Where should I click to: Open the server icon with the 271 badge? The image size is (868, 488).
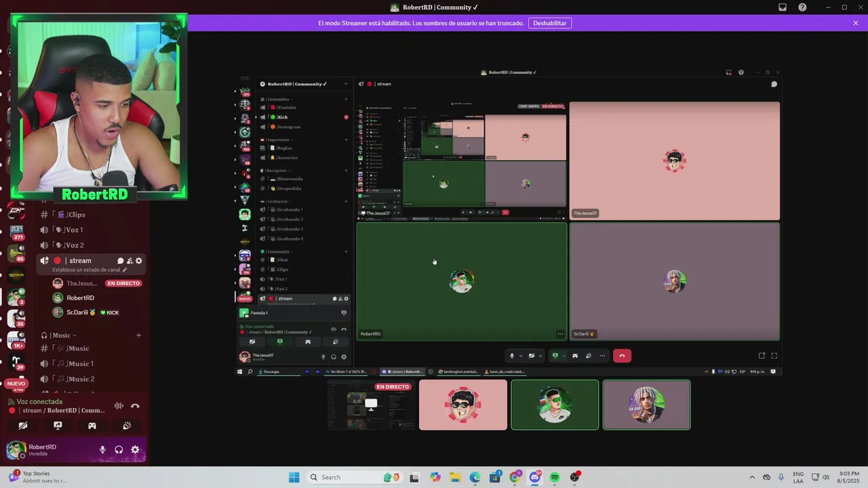point(17,232)
